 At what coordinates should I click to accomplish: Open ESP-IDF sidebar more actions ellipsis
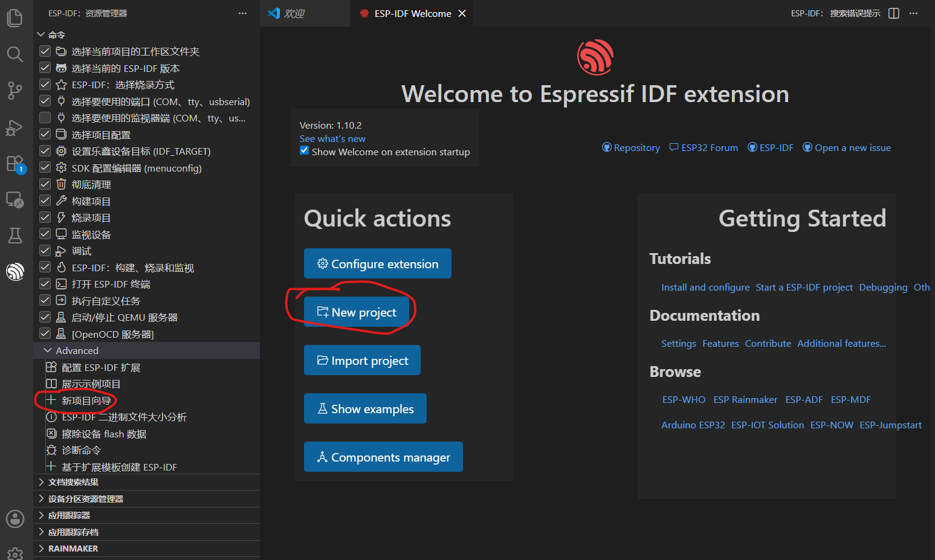(242, 13)
